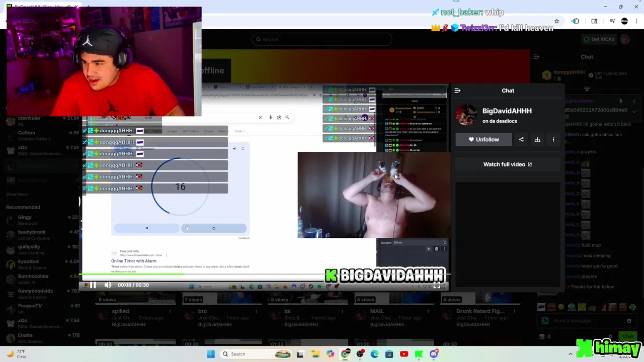Select Burchocolate recommended channel
Image resolution: width=644 pixels, height=362 pixels.
[x=41, y=279]
